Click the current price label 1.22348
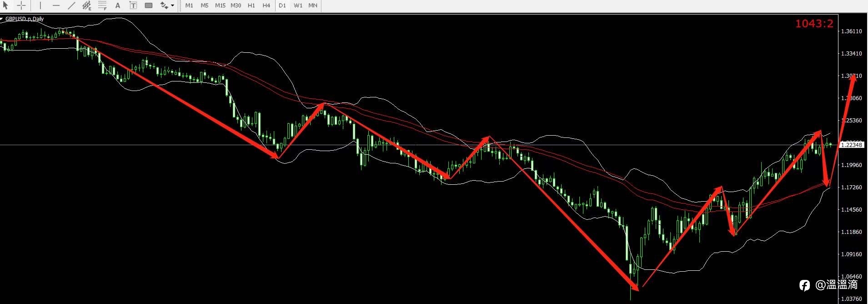 [851, 145]
